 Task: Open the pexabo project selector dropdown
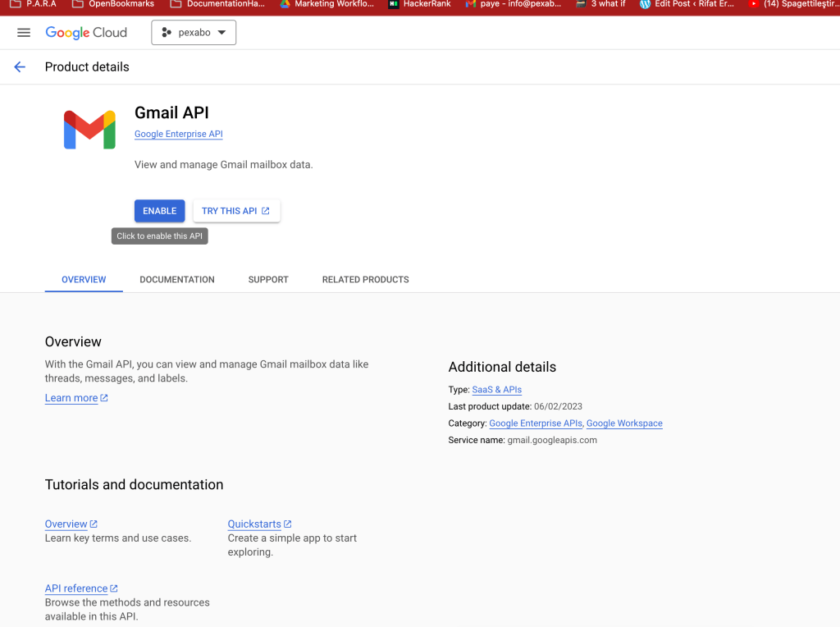point(194,33)
